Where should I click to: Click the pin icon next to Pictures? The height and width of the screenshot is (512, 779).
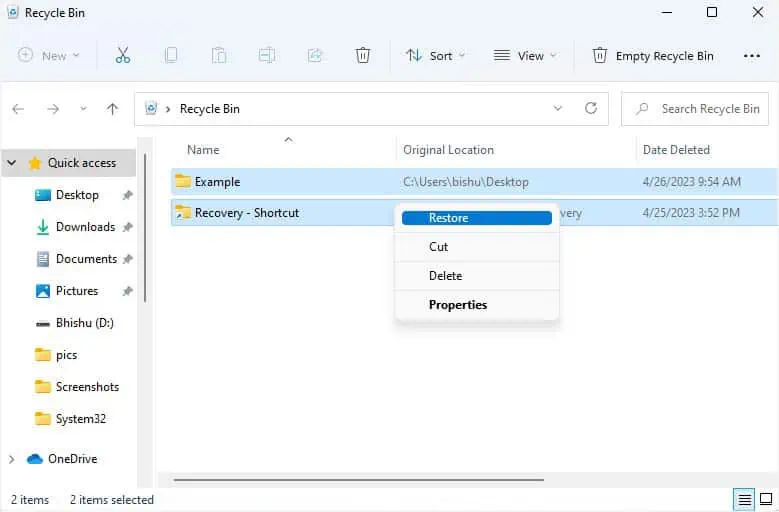click(x=128, y=291)
